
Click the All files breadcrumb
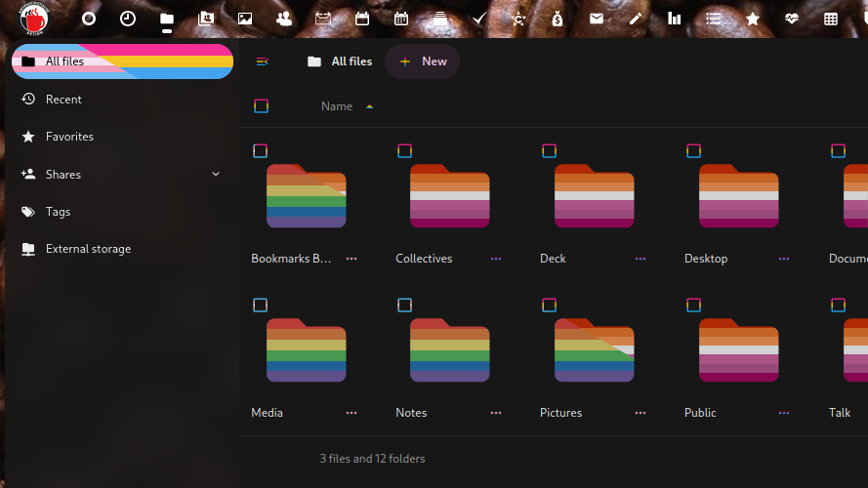pos(340,61)
